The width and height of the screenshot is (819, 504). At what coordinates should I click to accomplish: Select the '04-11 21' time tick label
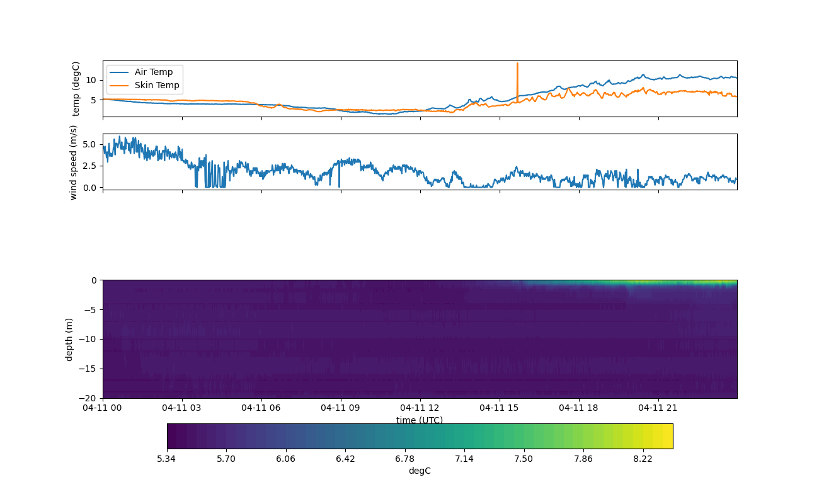(x=658, y=408)
